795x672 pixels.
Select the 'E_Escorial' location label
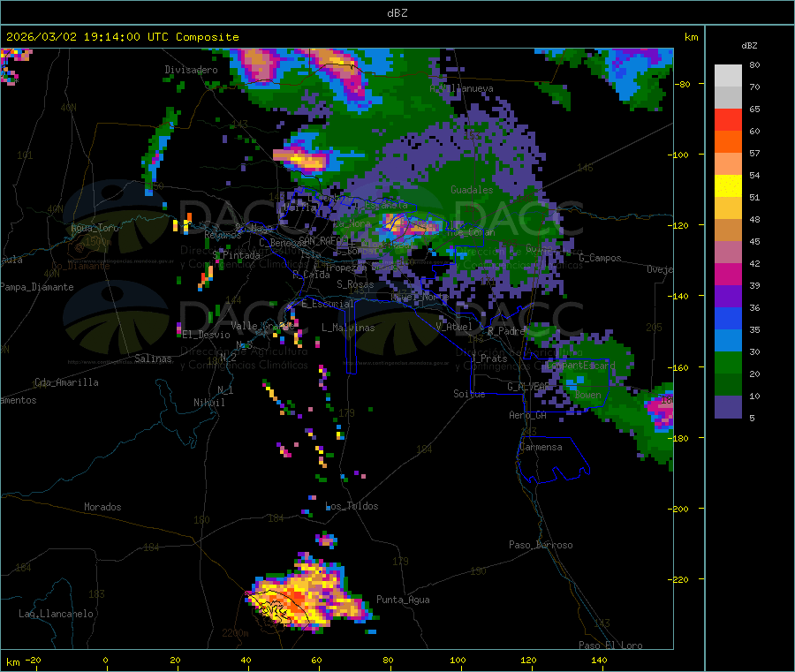pyautogui.click(x=328, y=304)
